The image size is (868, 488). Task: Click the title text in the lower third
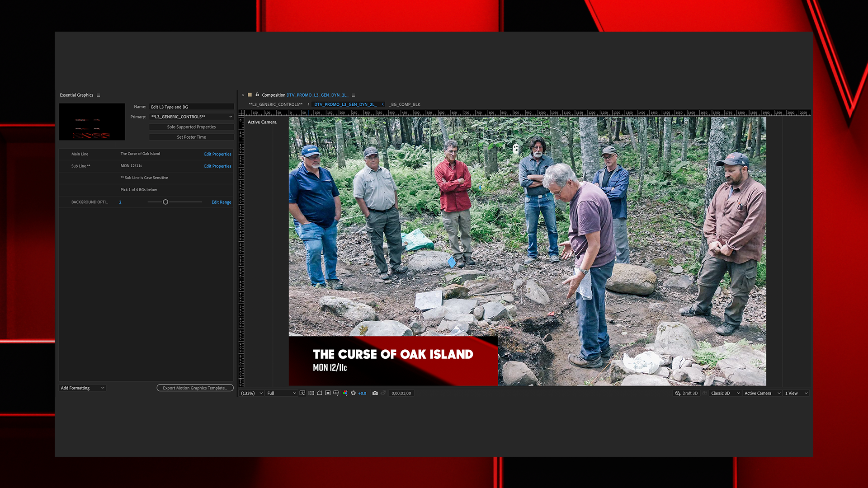[393, 354]
